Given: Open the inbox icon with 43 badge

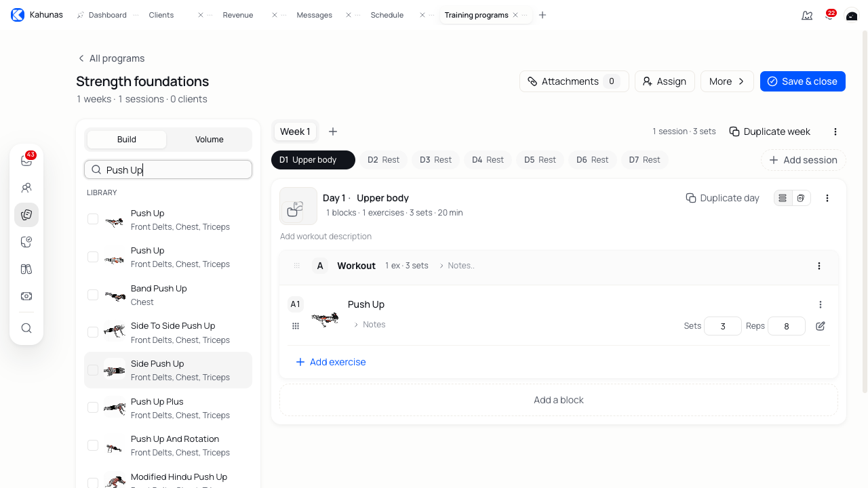Looking at the screenshot, I should [x=26, y=161].
